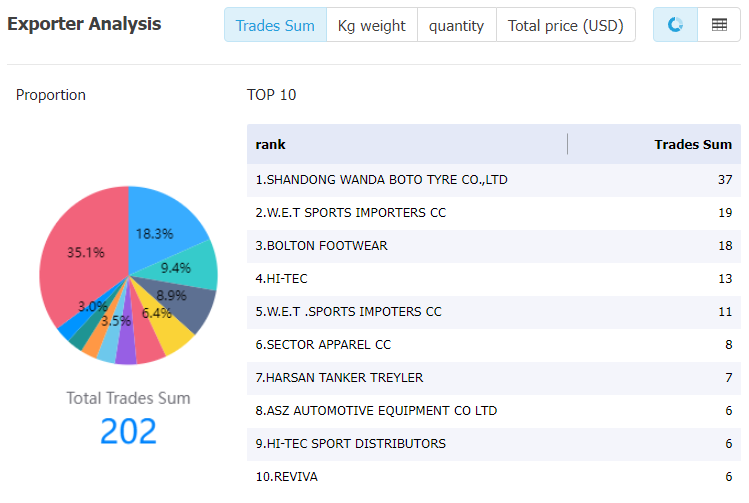Switch to Total price (USD) tab

[x=566, y=25]
